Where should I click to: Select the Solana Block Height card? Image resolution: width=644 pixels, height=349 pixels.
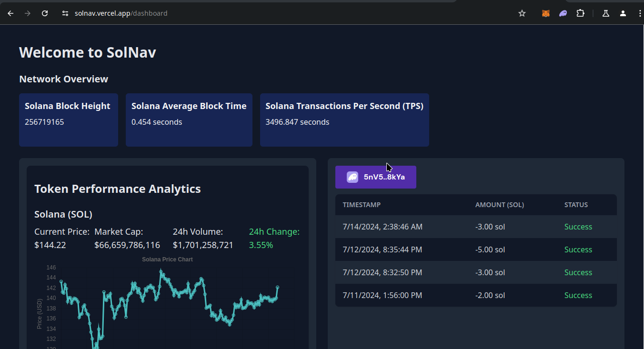coord(69,120)
